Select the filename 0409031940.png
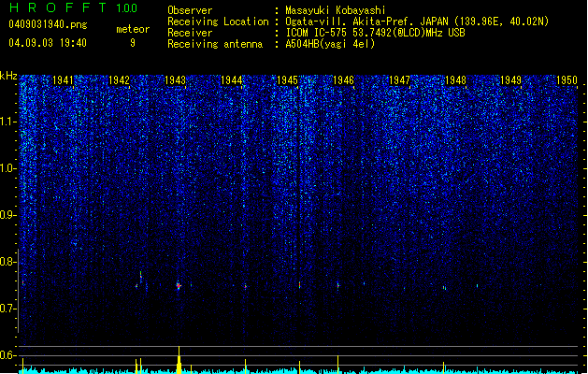Image resolution: width=588 pixels, height=374 pixels. click(x=48, y=25)
